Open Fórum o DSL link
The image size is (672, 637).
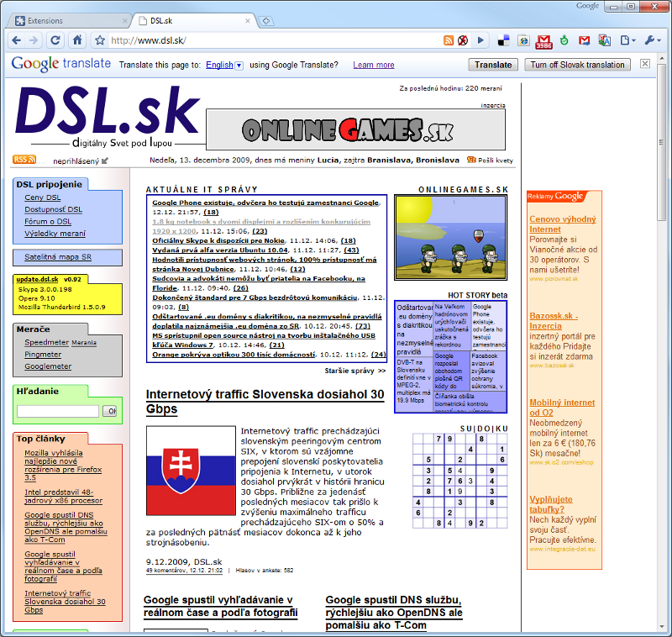pyautogui.click(x=48, y=222)
